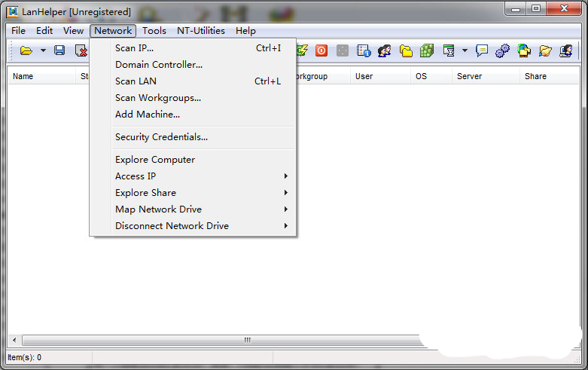Image resolution: width=588 pixels, height=370 pixels.
Task: Click the two users icon
Action: coord(385,50)
